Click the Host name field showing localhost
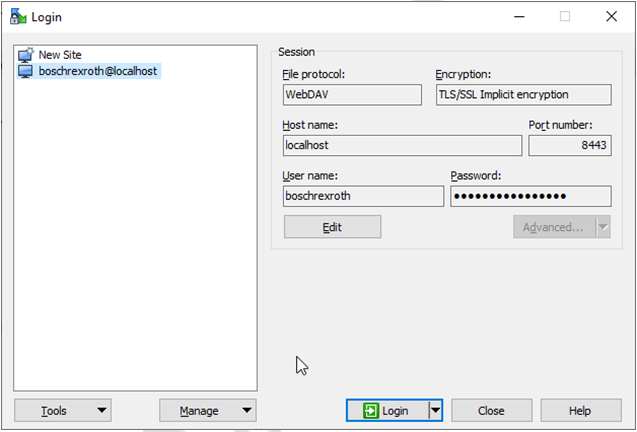The width and height of the screenshot is (637, 432). tap(402, 145)
